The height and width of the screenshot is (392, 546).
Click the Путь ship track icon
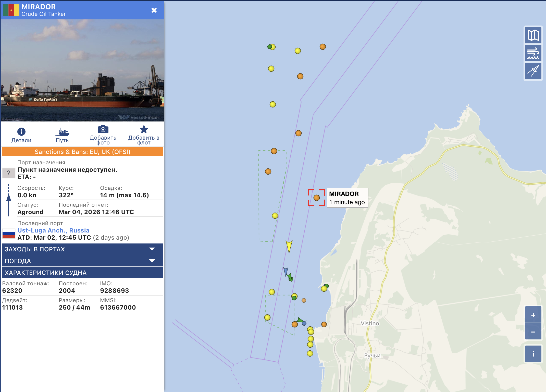point(62,132)
